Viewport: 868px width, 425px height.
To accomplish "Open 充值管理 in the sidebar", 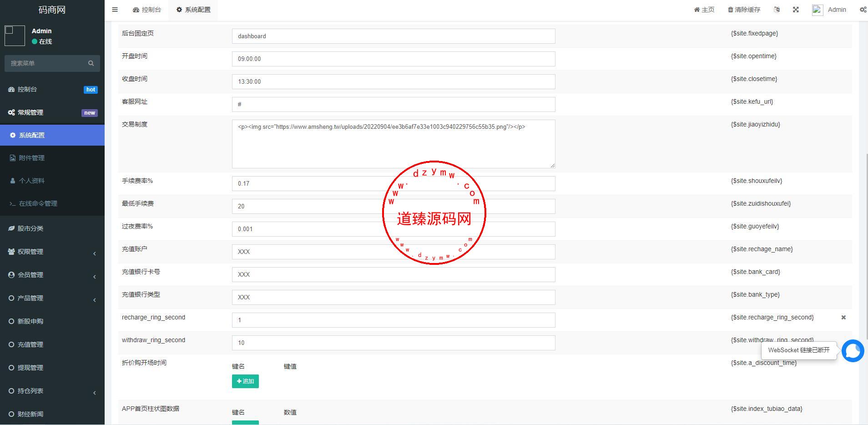I will pyautogui.click(x=52, y=344).
